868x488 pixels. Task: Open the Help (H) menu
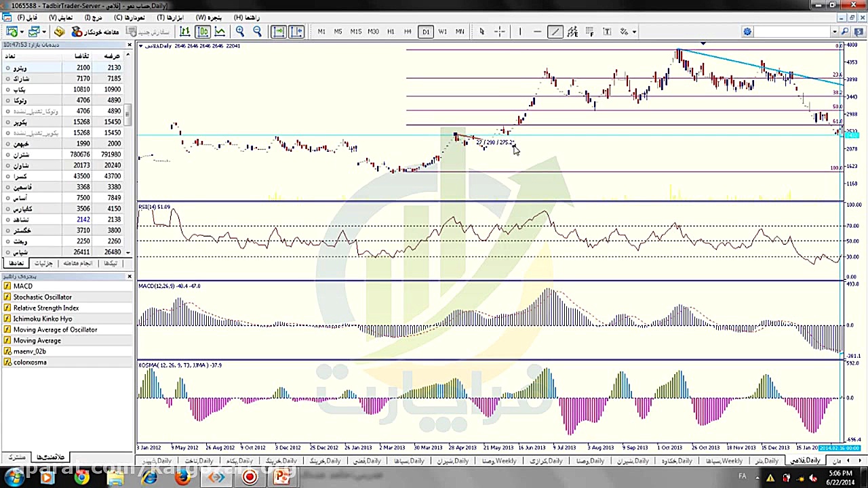(x=247, y=17)
